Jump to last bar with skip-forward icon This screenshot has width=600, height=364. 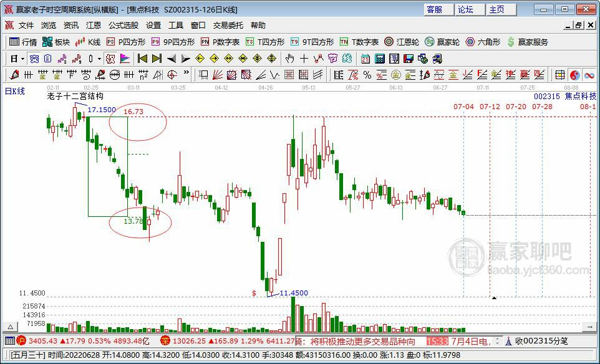[157, 59]
